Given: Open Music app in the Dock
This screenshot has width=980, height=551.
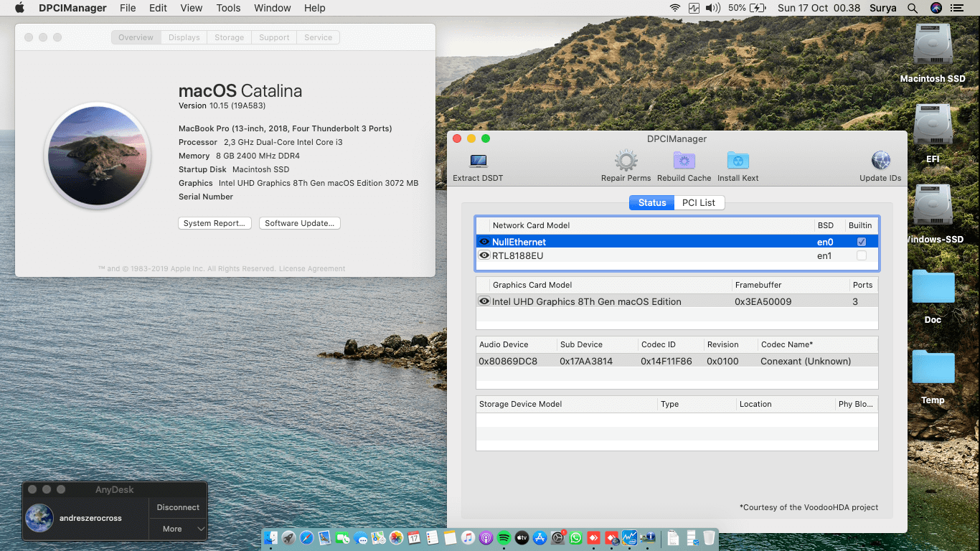Looking at the screenshot, I should [468, 537].
